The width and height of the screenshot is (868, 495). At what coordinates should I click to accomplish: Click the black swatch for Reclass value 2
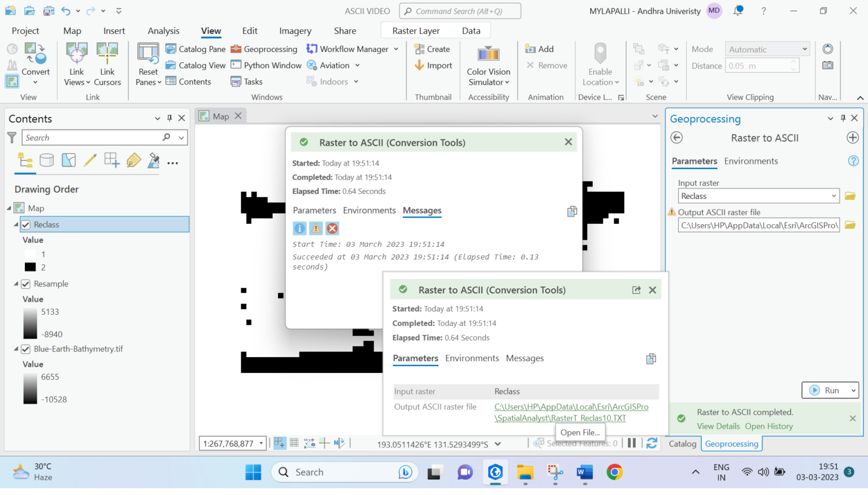coord(31,267)
